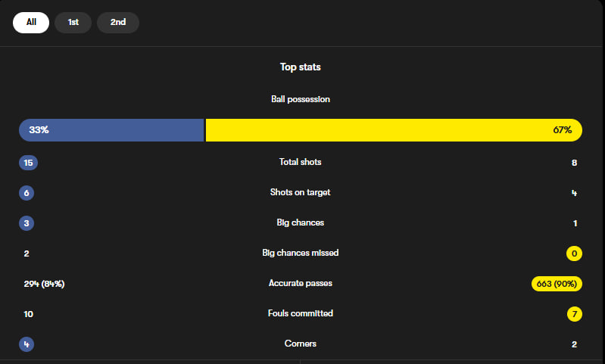Click the yellow 67% possession bar
Image resolution: width=605 pixels, height=364 pixels.
point(393,130)
